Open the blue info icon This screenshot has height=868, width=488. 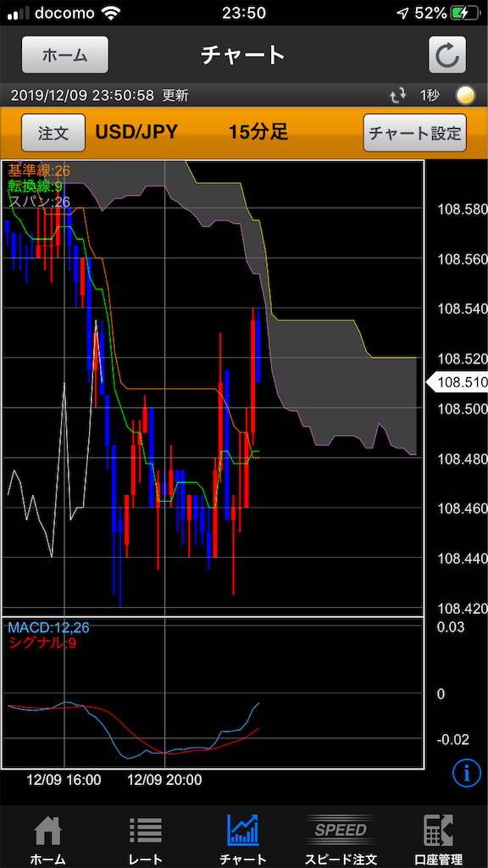[467, 772]
